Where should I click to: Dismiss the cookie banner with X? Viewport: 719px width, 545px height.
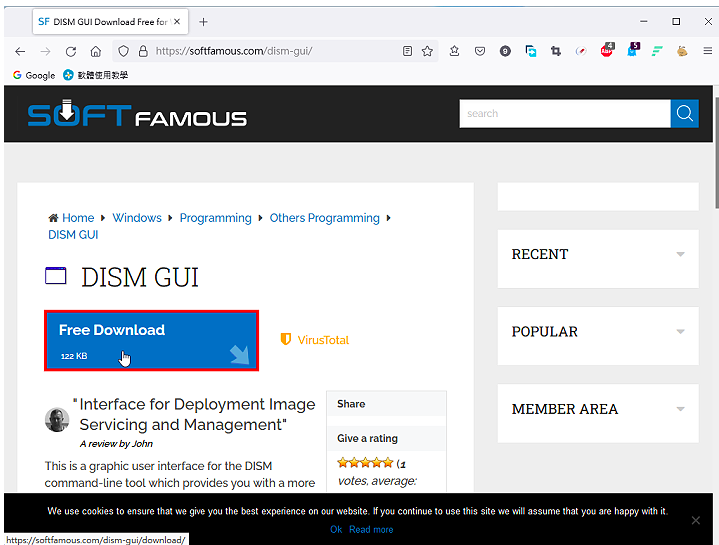click(x=696, y=520)
